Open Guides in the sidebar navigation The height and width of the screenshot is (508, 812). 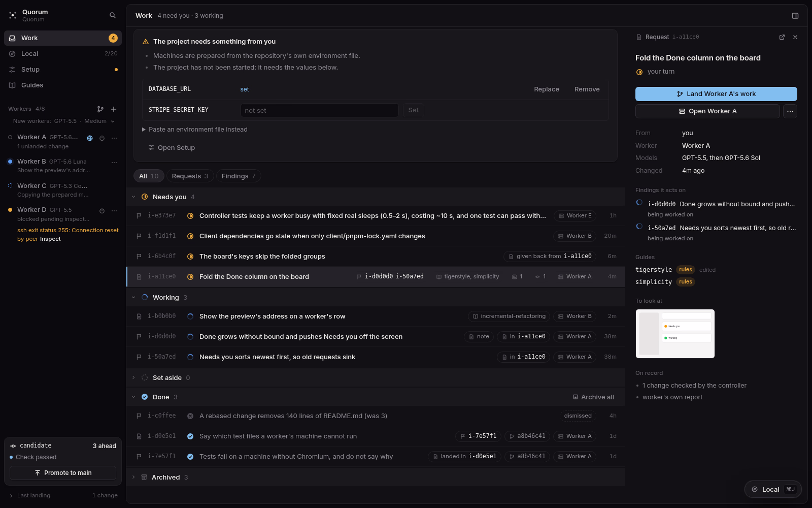[63, 85]
